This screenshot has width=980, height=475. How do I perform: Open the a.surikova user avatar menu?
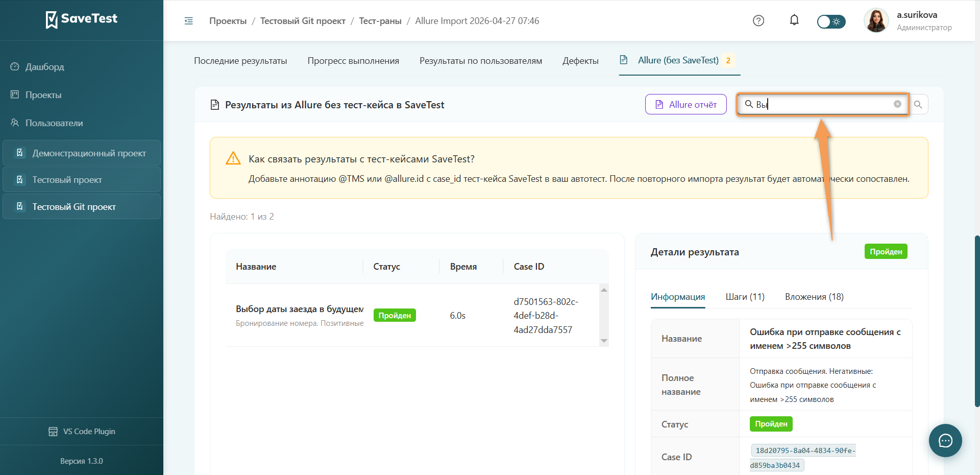(876, 21)
